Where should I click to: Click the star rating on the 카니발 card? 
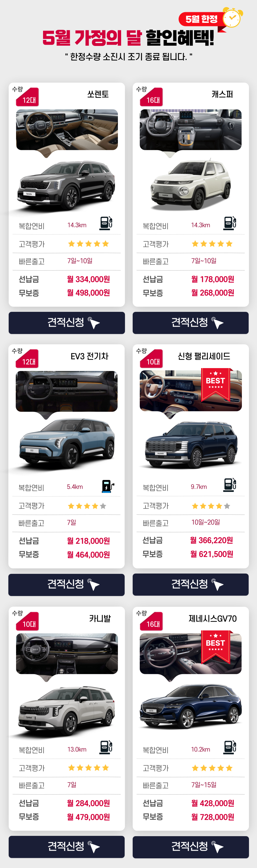[89, 768]
